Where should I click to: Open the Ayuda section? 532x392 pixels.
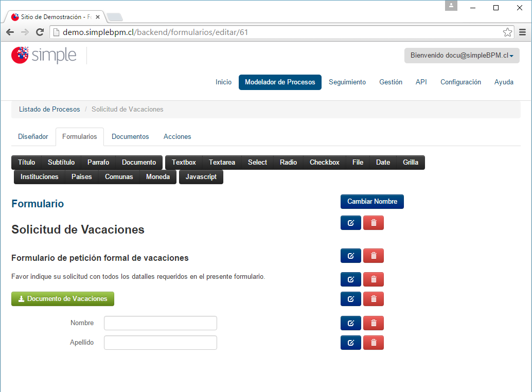pos(504,82)
